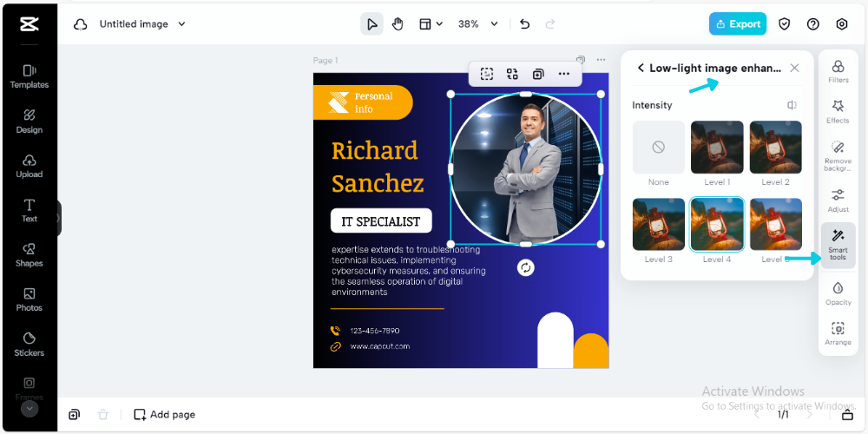Viewport: 868px width, 434px height.
Task: Click the Export button
Action: coord(737,23)
